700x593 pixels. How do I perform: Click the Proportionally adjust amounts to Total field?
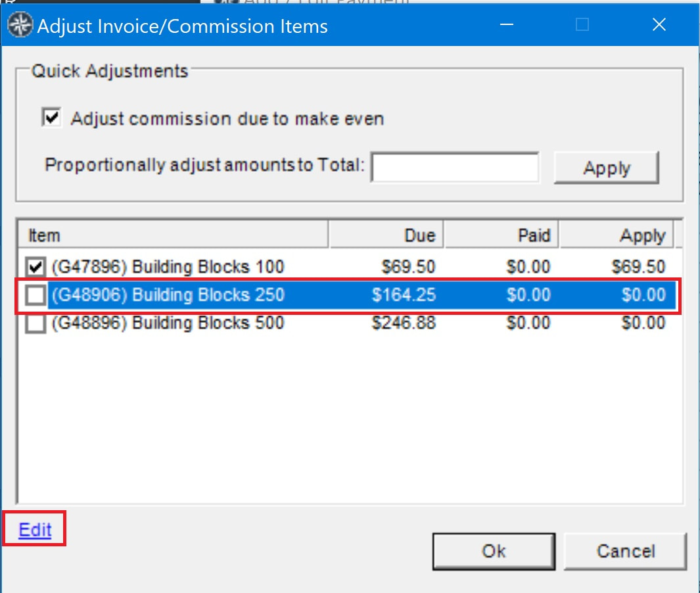455,168
